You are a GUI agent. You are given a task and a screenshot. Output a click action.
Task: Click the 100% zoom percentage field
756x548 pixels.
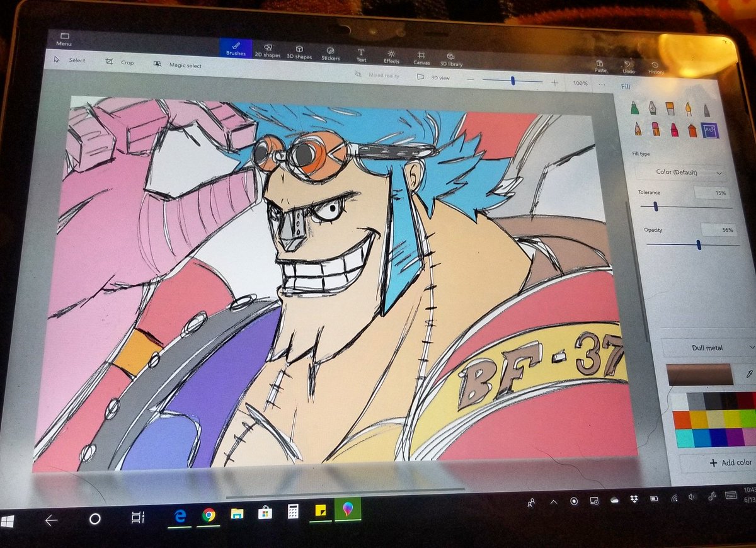click(580, 83)
